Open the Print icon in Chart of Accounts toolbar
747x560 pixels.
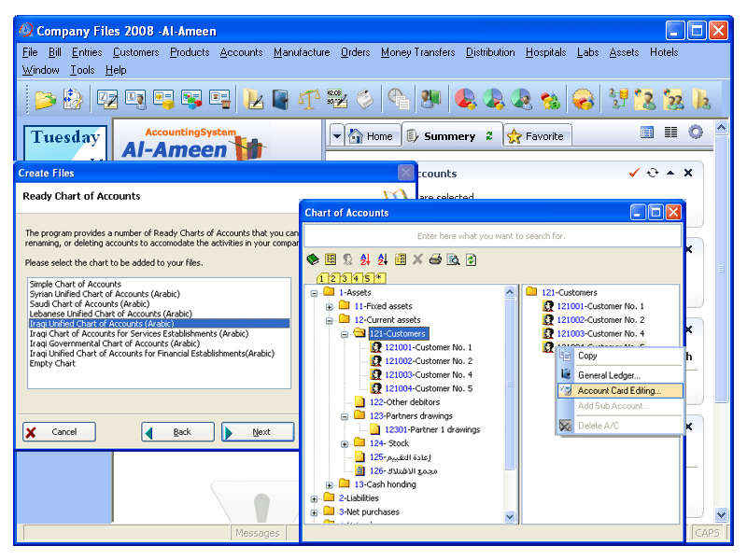(435, 259)
